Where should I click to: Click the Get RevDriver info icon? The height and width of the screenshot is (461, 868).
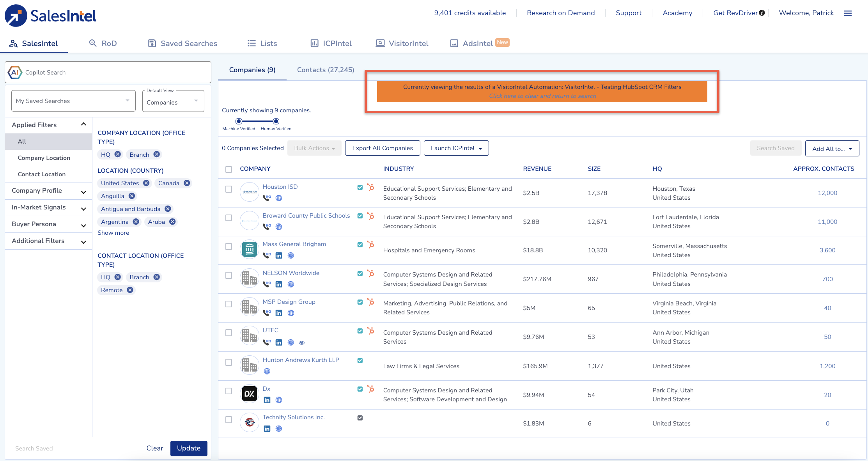(x=762, y=13)
